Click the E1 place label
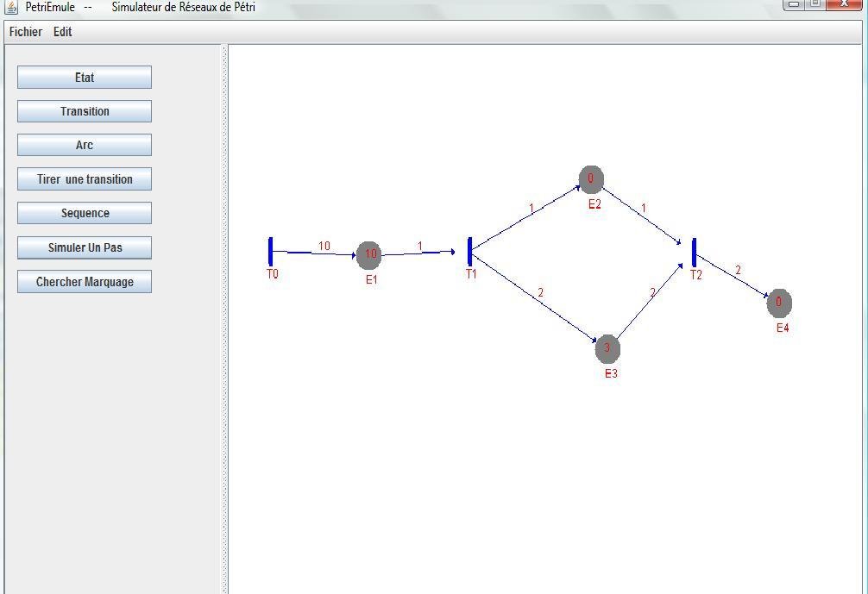This screenshot has height=594, width=868. [372, 280]
